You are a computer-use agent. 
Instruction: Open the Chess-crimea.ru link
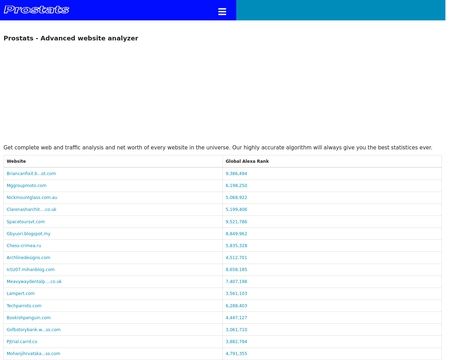(x=24, y=246)
